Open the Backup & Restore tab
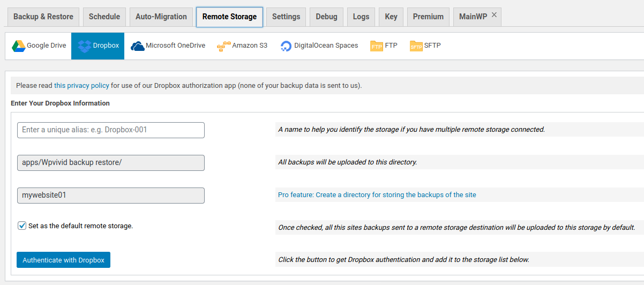 coord(43,17)
